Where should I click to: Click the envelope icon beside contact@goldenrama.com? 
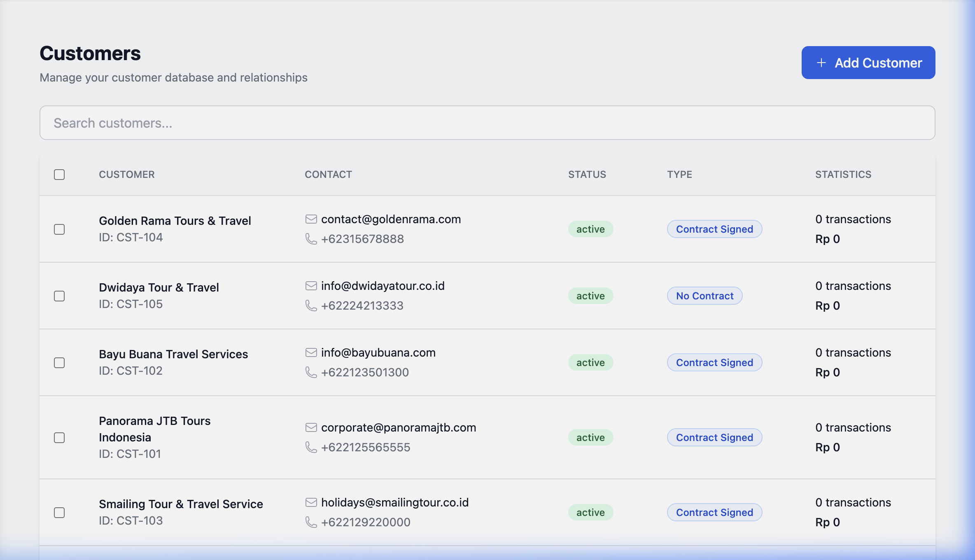tap(311, 219)
